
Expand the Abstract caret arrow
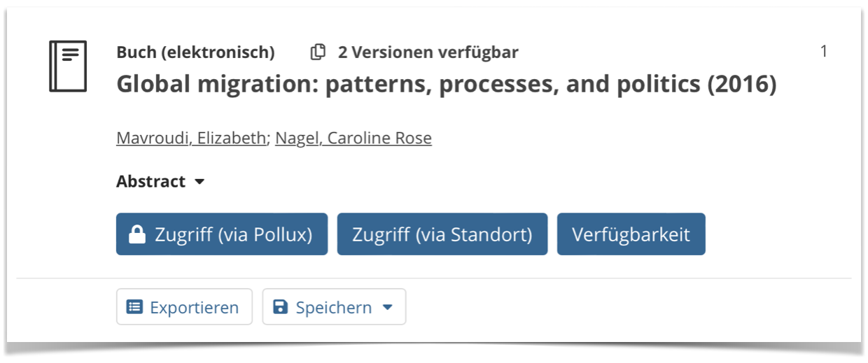[199, 182]
